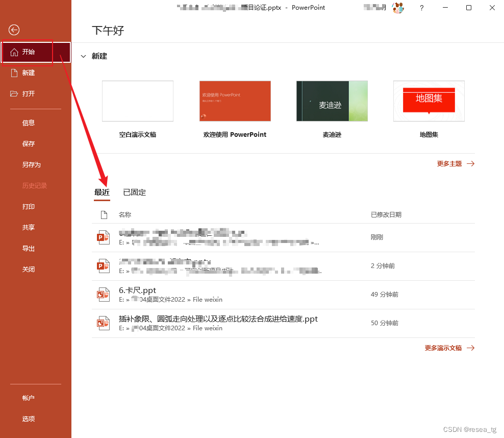The width and height of the screenshot is (504, 438).
Task: Open 6.卡尺.ppt recent file
Action: tap(283, 295)
